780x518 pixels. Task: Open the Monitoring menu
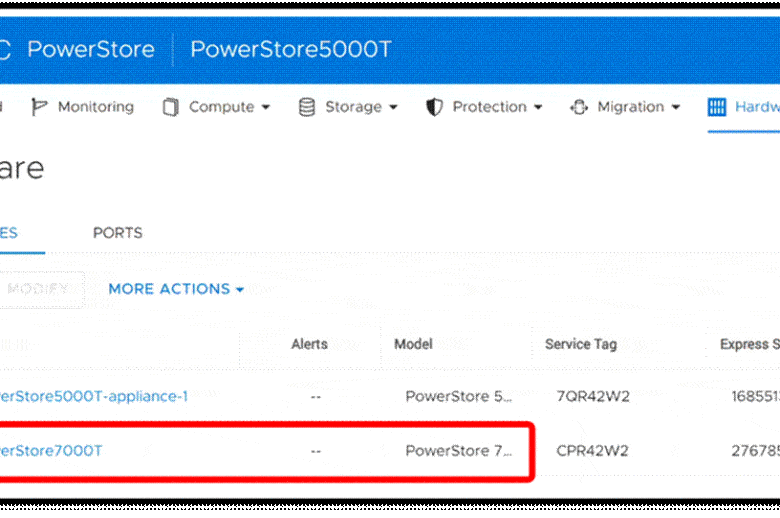pyautogui.click(x=96, y=106)
